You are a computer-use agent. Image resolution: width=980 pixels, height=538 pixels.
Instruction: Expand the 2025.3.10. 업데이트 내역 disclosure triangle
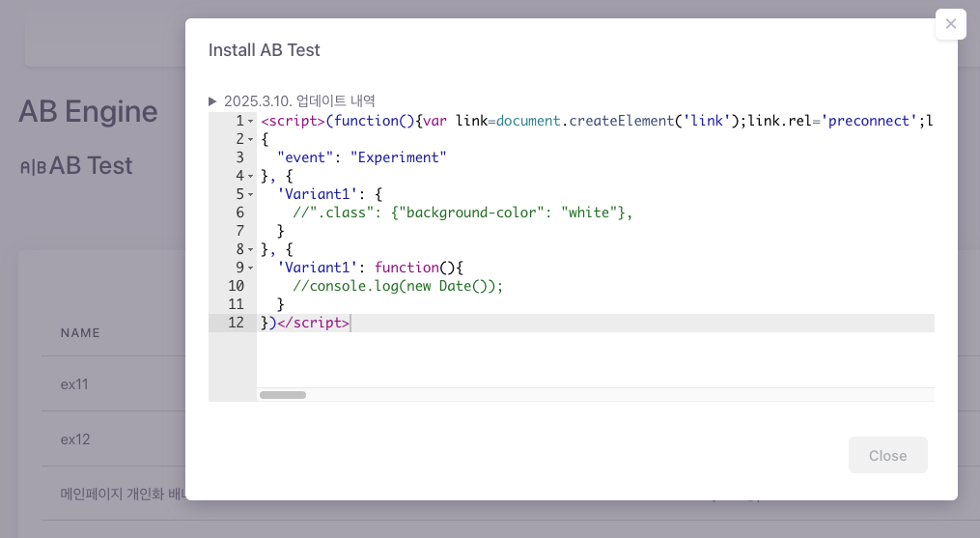(x=212, y=100)
